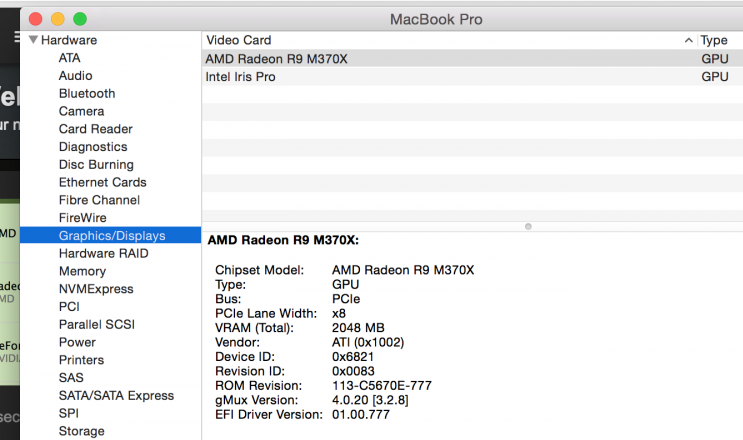The image size is (743, 440).
Task: Click the VRAM value 2048 MB
Action: [358, 328]
